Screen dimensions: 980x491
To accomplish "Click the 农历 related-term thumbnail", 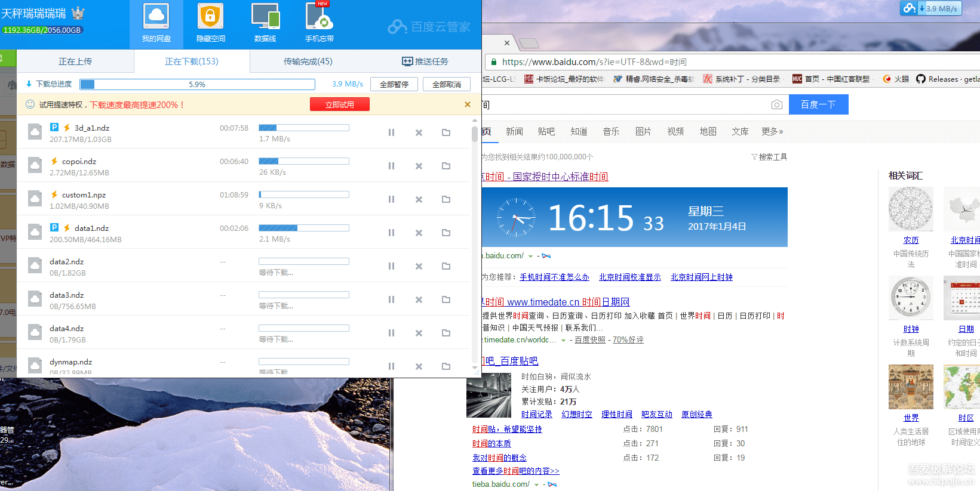I will [x=911, y=209].
